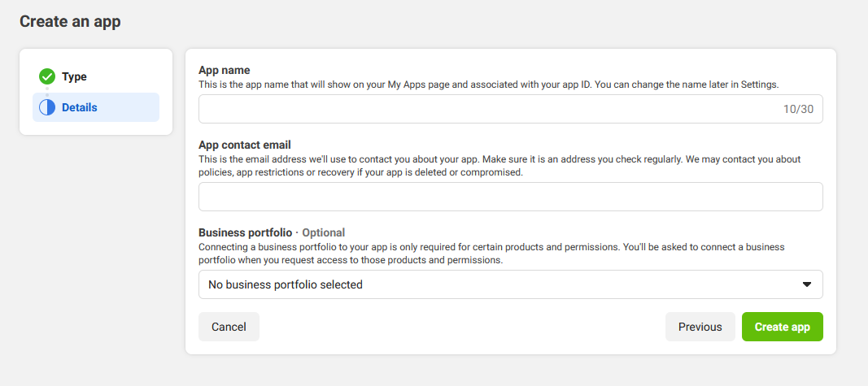The image size is (868, 386).
Task: Click the green Create app button
Action: (783, 327)
